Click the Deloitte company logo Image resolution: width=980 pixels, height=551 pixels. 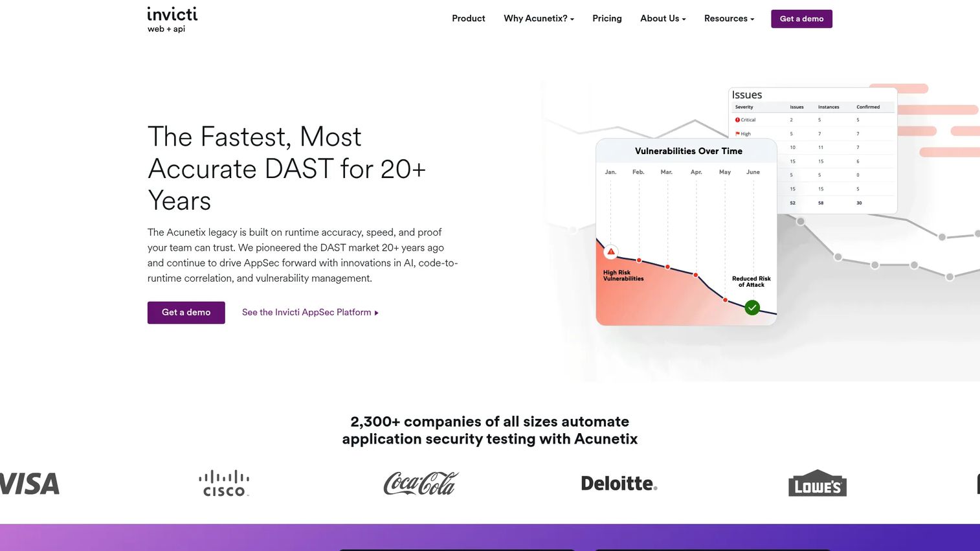click(619, 484)
